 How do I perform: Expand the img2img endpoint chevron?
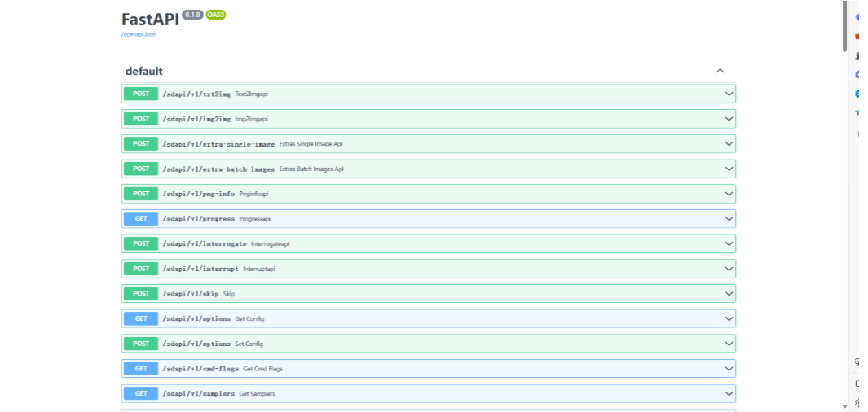729,119
